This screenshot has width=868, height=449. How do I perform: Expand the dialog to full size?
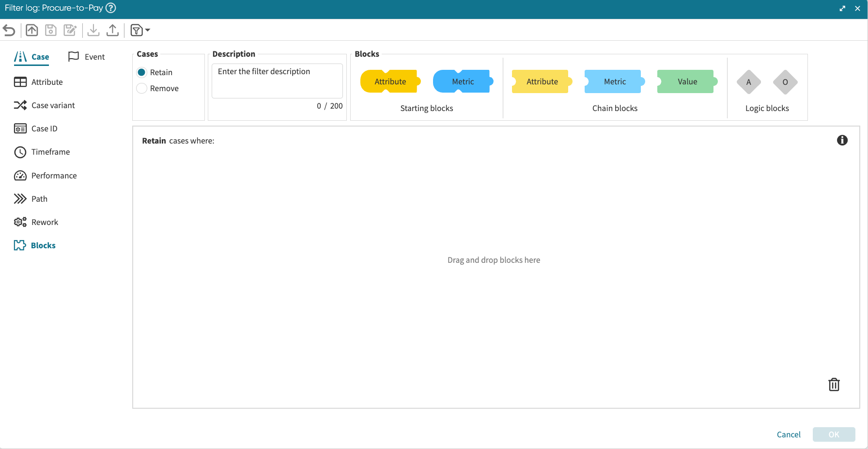coord(842,8)
